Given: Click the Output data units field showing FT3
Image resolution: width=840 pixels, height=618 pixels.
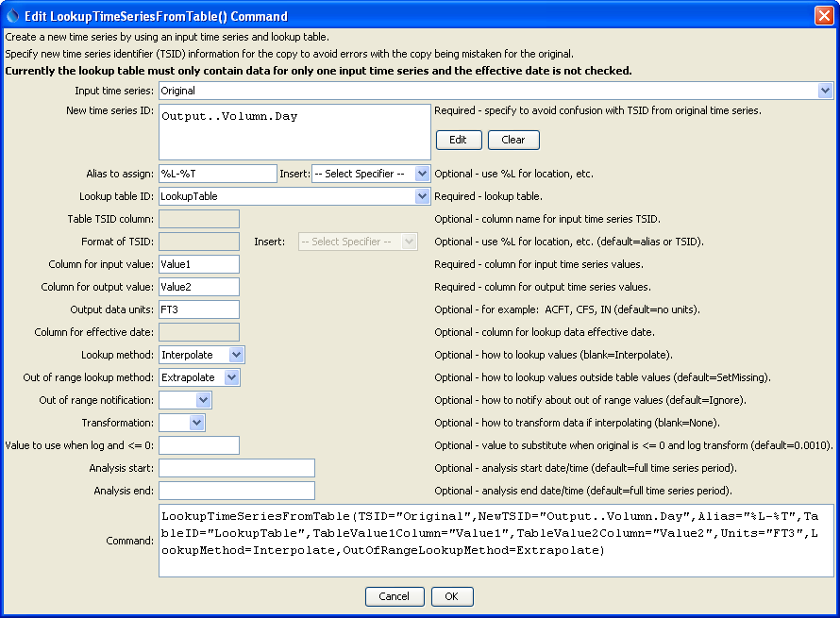Looking at the screenshot, I should tap(198, 309).
